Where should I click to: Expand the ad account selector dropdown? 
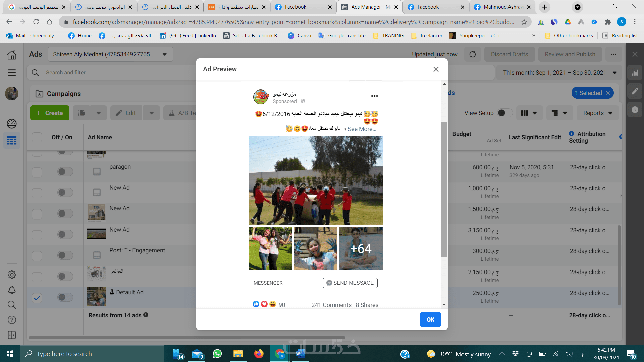tap(165, 54)
